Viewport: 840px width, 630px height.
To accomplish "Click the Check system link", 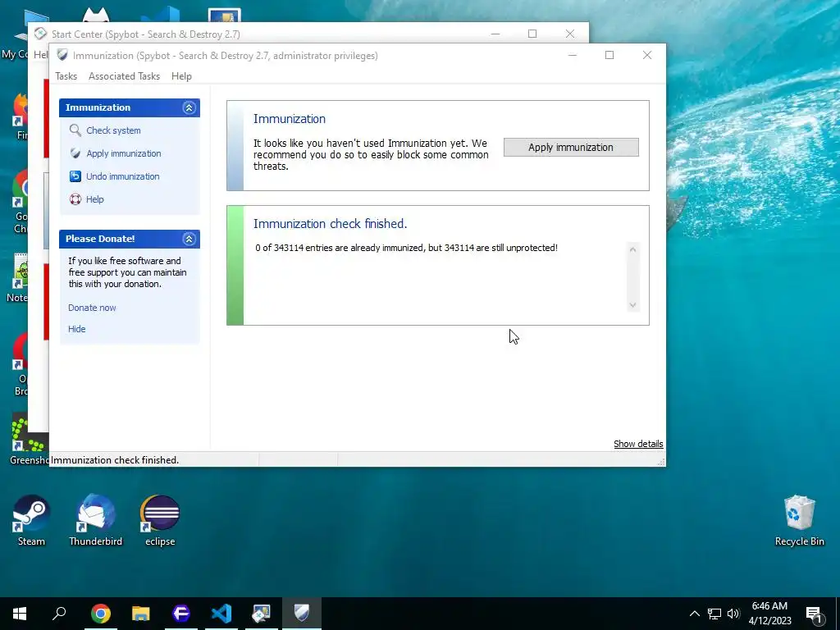I will [x=113, y=130].
